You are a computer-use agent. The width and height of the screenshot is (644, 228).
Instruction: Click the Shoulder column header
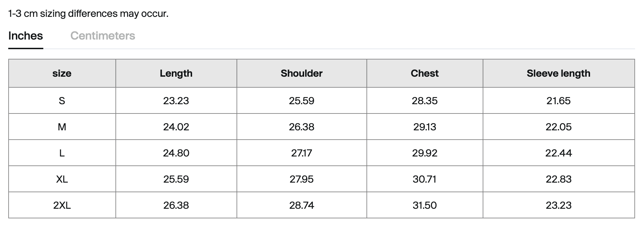coord(301,73)
